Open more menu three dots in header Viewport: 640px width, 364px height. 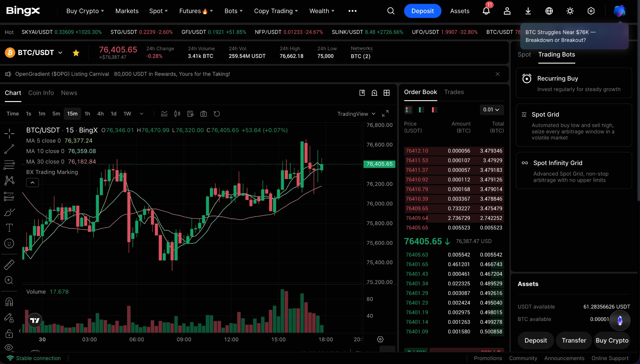tap(352, 11)
